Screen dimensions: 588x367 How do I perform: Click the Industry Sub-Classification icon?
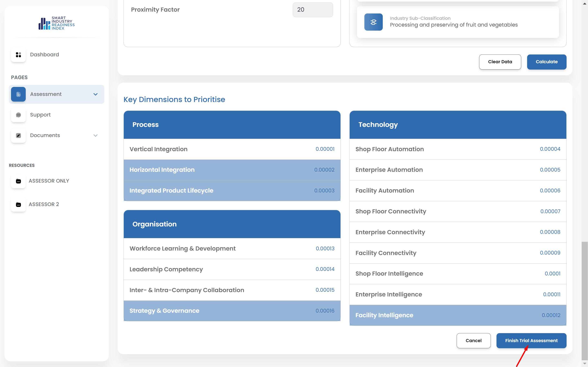[373, 22]
